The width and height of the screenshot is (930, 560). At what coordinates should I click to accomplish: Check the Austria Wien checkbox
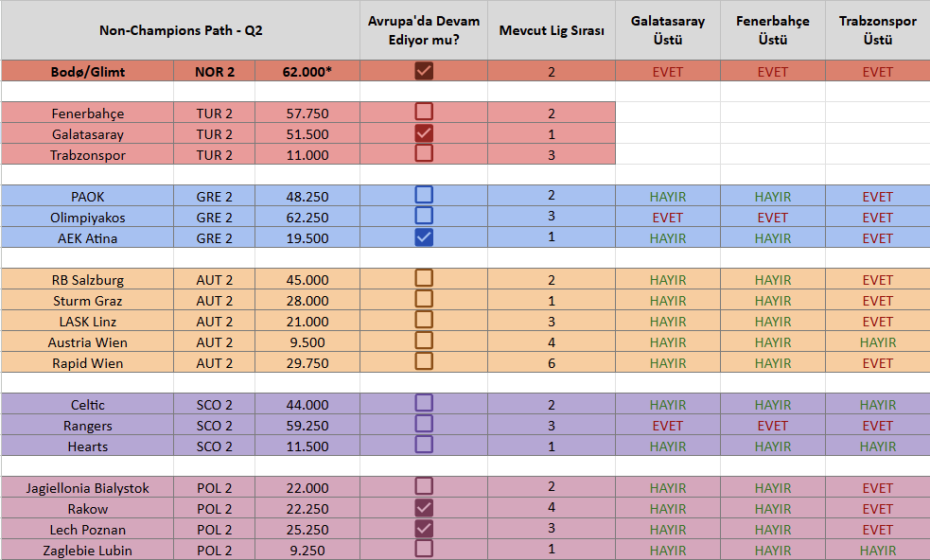point(424,341)
